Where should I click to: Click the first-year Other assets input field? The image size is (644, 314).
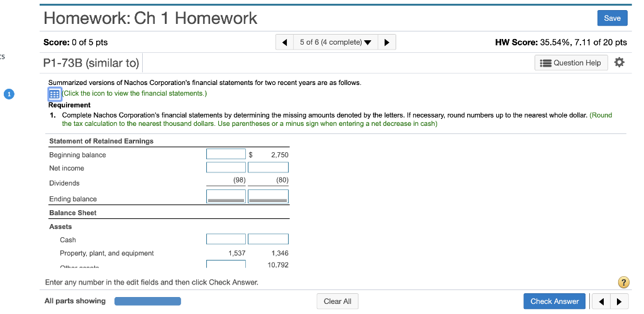tap(226, 264)
